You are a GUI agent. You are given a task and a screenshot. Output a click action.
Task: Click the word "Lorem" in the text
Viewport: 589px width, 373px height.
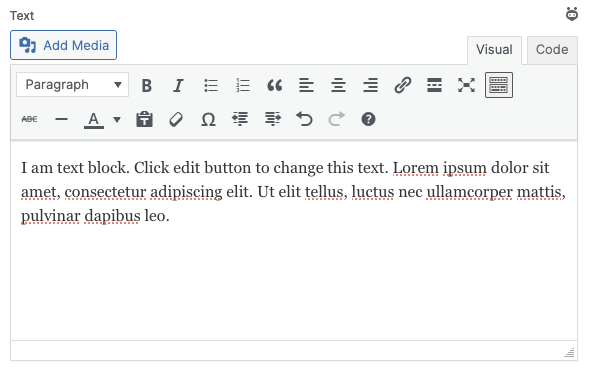(x=415, y=168)
